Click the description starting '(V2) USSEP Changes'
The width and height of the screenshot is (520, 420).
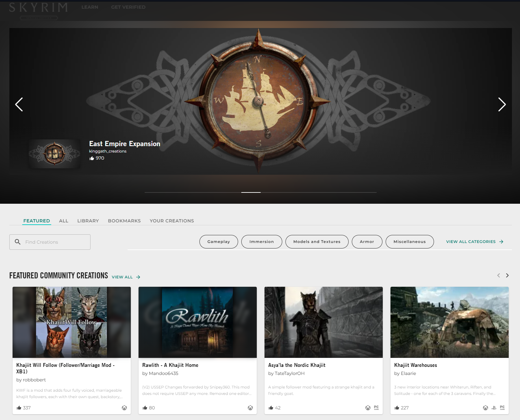(x=197, y=390)
